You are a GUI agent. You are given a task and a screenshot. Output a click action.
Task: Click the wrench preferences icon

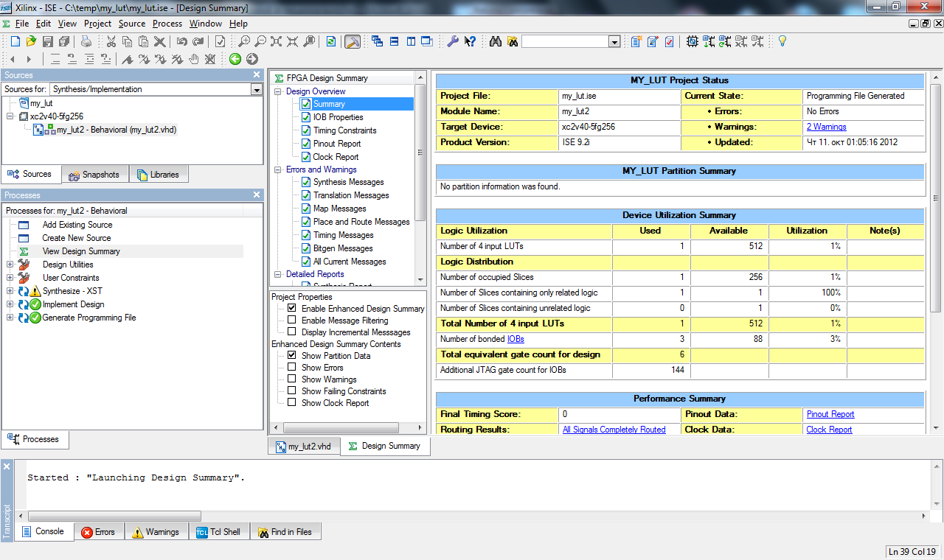pos(454,41)
